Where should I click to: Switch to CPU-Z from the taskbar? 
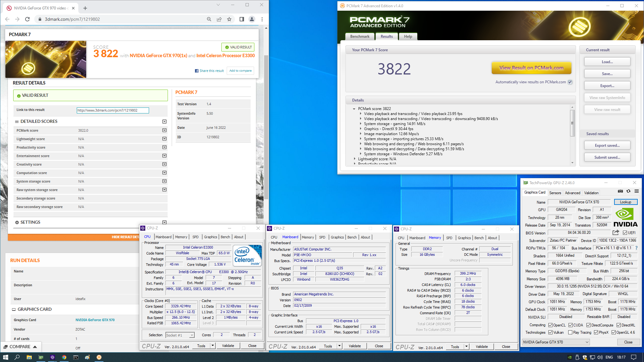click(53, 357)
